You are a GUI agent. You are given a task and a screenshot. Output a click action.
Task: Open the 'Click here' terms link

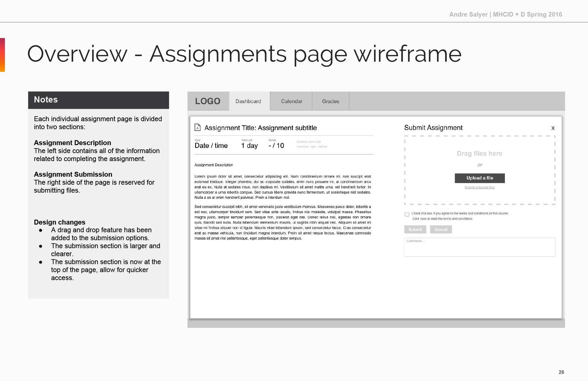tap(419, 219)
